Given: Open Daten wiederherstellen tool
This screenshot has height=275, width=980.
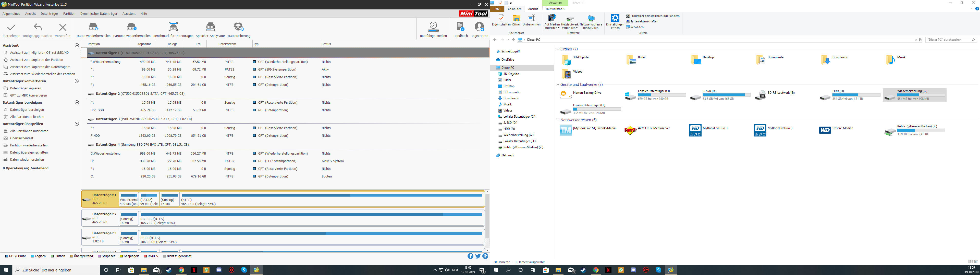Looking at the screenshot, I should [x=94, y=27].
